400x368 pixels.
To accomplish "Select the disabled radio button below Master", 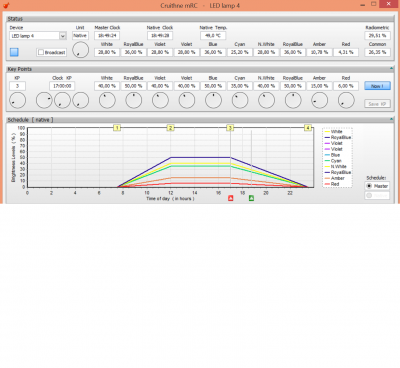I will tap(369, 196).
